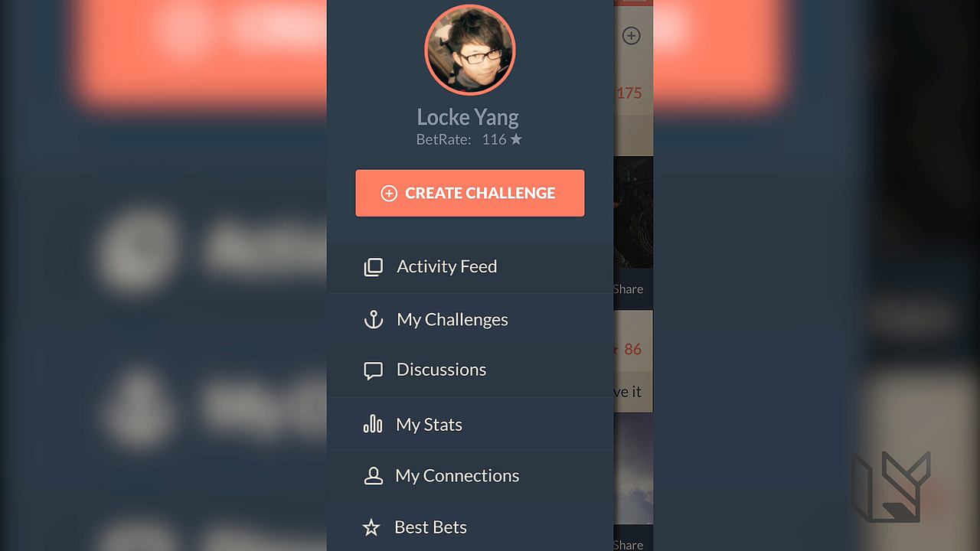
Task: Click the speech bubble Discussions icon
Action: pyautogui.click(x=373, y=371)
